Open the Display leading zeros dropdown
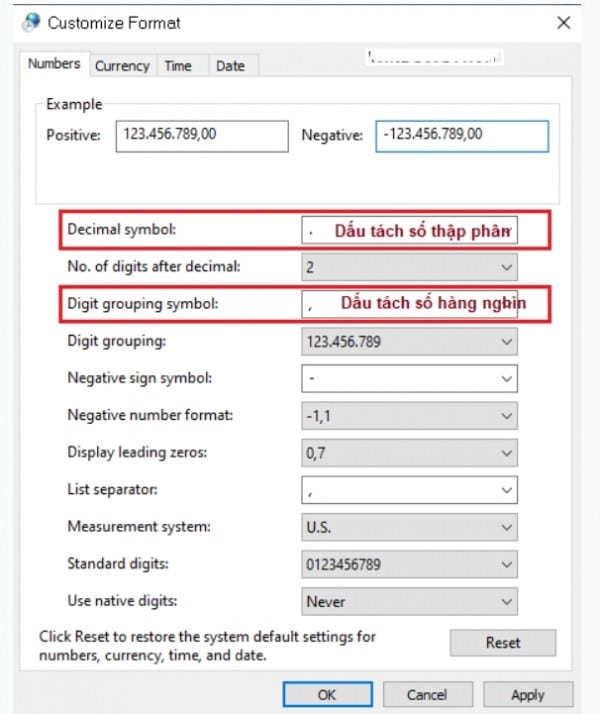 click(x=409, y=453)
